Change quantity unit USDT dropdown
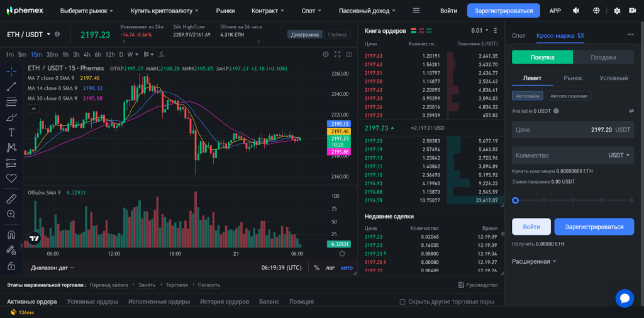Screen dimensions: 644x318 (619, 156)
